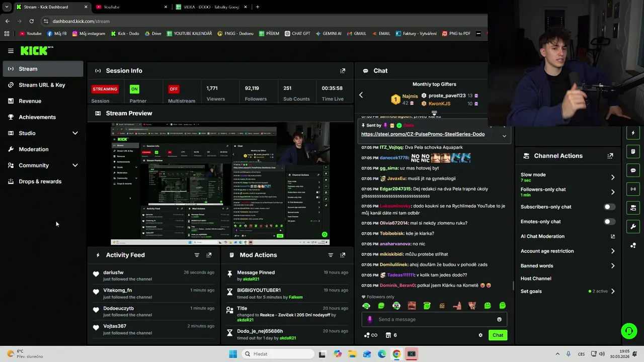Viewport: 644px width, 362px height.
Task: Pop out the Channel Actions panel
Action: [x=610, y=156]
